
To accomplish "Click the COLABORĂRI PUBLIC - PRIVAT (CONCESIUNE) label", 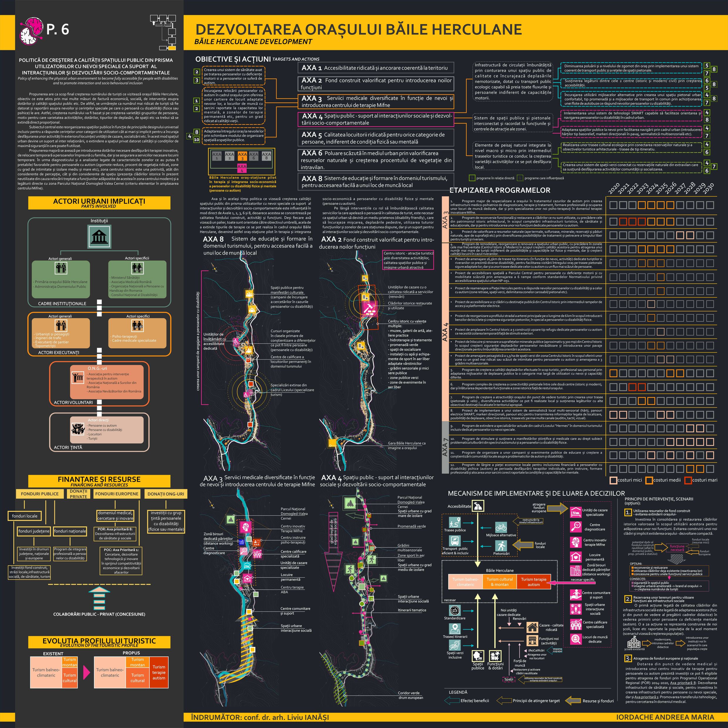I will 99,614.
